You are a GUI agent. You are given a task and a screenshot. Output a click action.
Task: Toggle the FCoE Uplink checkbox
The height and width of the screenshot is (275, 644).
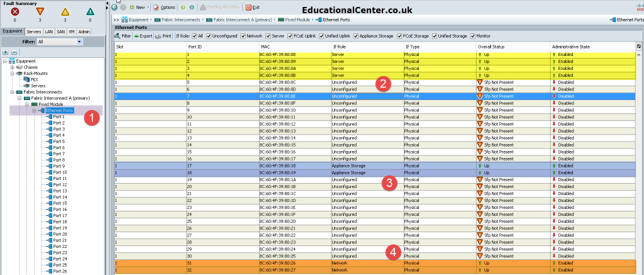pos(291,36)
